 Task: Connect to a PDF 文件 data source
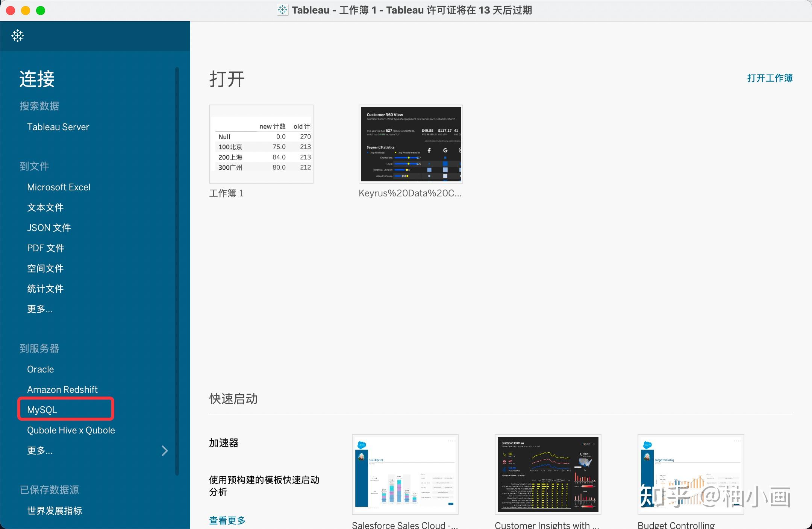tap(45, 248)
